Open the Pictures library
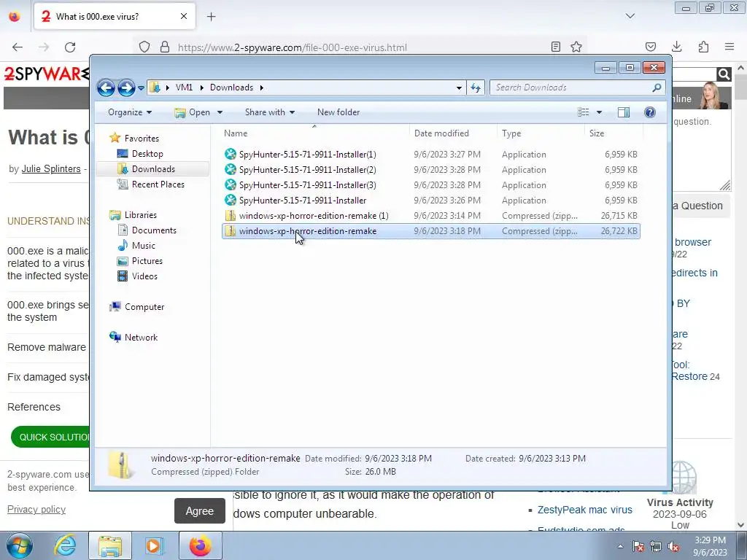 coord(147,261)
